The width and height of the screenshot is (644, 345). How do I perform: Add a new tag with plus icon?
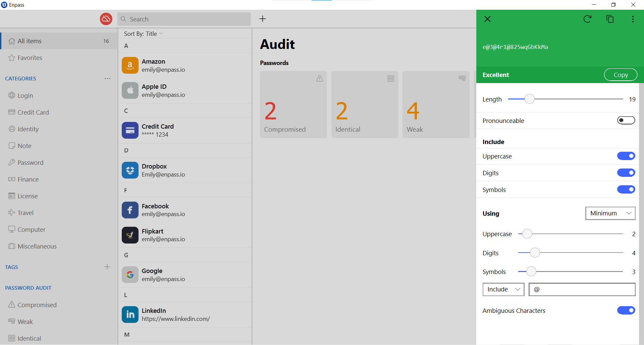point(107,267)
